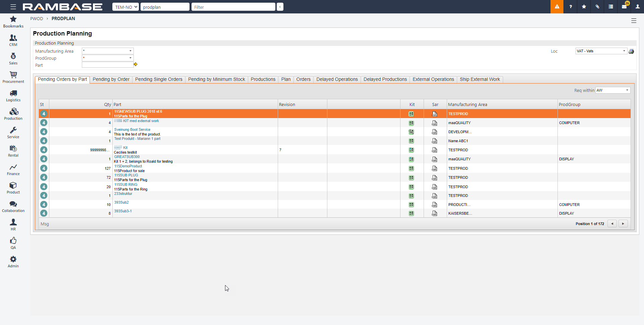Screen dimensions: 644x325
Task: Go to next page of results
Action: [623, 224]
